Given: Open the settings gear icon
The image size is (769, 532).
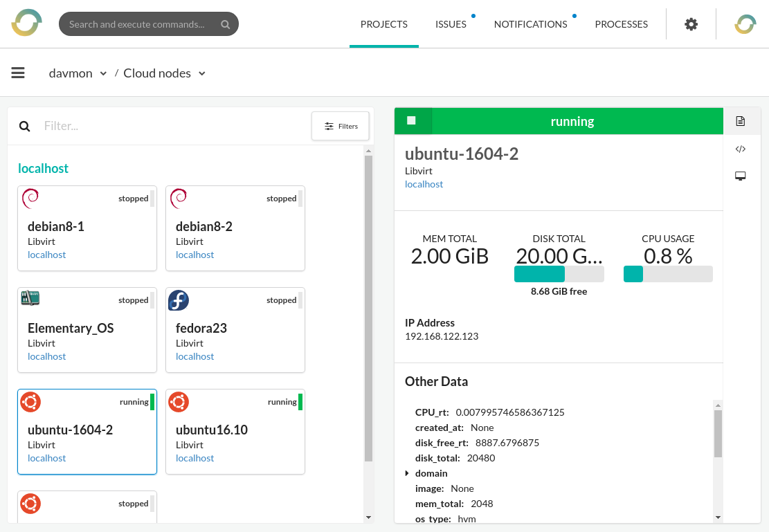Looking at the screenshot, I should point(691,24).
